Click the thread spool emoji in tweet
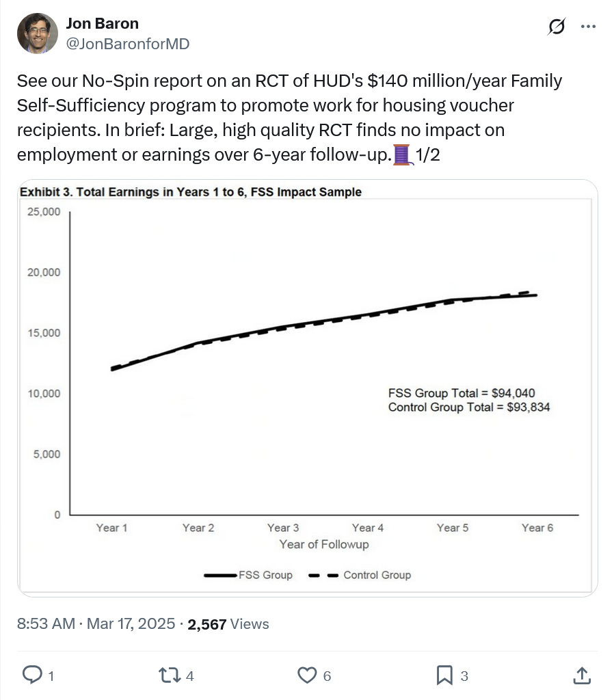Screen dimensions: 614x700 (402, 155)
